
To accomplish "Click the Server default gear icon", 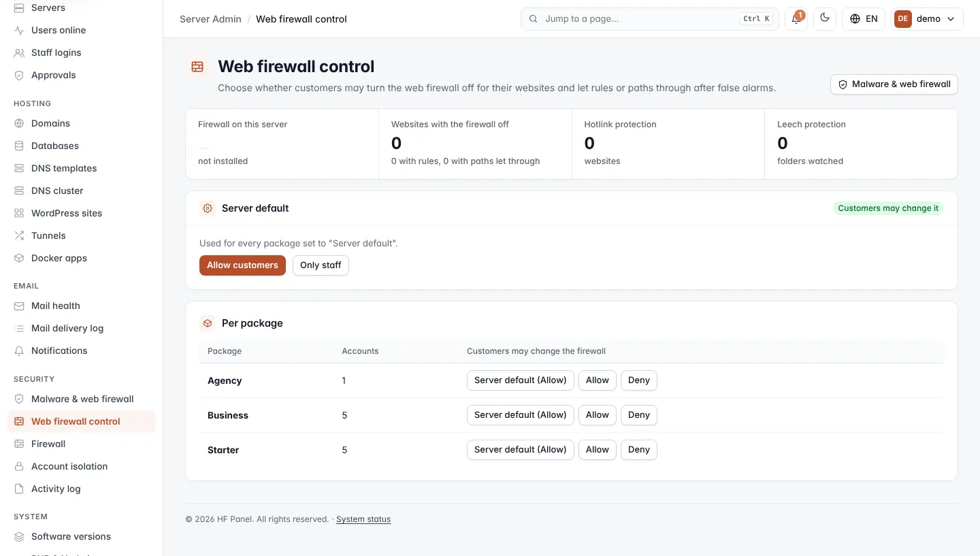I will coord(208,208).
